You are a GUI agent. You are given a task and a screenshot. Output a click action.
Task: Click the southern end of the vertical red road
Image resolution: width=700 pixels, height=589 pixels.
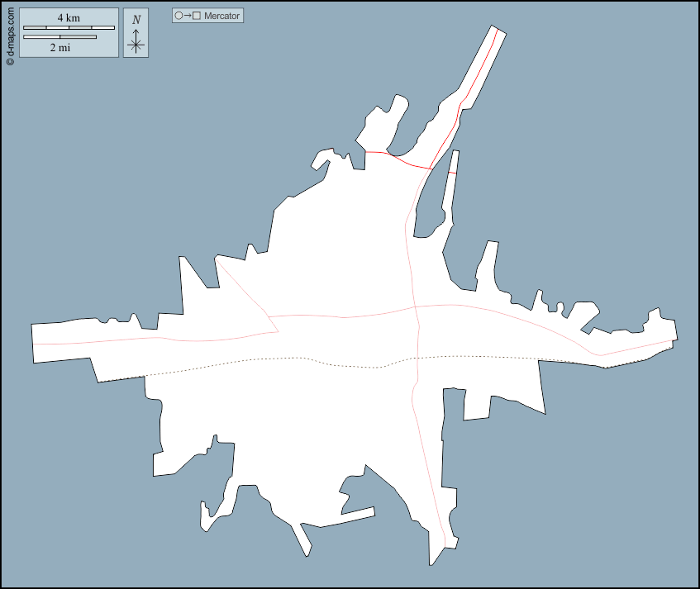(445, 545)
